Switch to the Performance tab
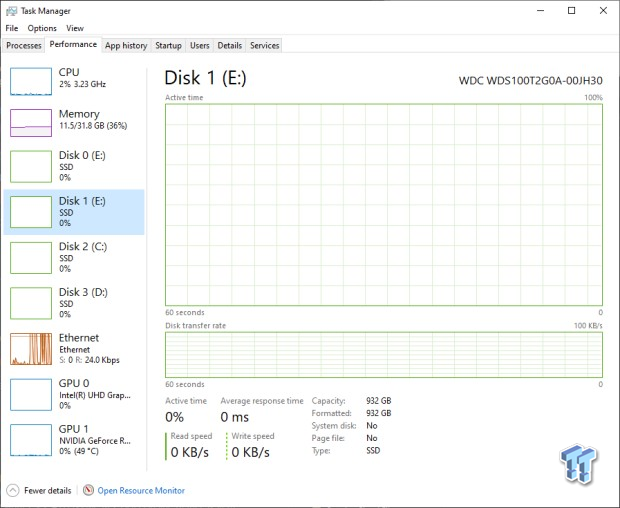Image resolution: width=620 pixels, height=508 pixels. [x=73, y=44]
